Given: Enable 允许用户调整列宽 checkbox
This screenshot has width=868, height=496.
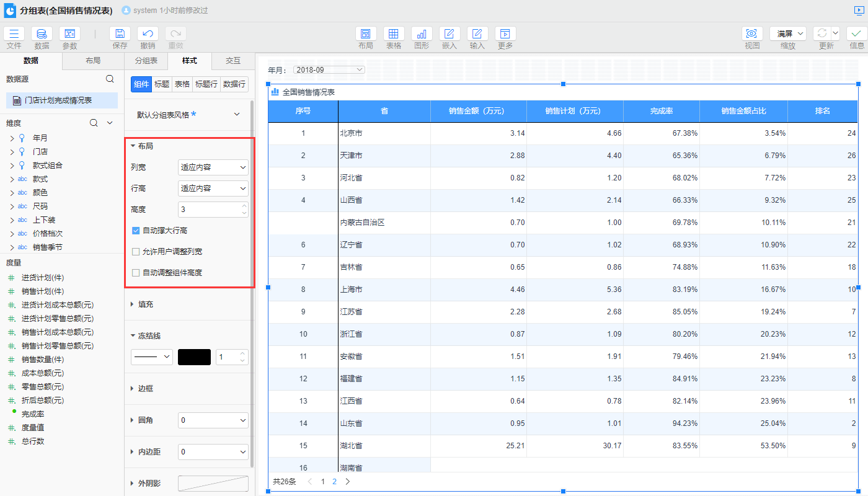Looking at the screenshot, I should [x=136, y=252].
